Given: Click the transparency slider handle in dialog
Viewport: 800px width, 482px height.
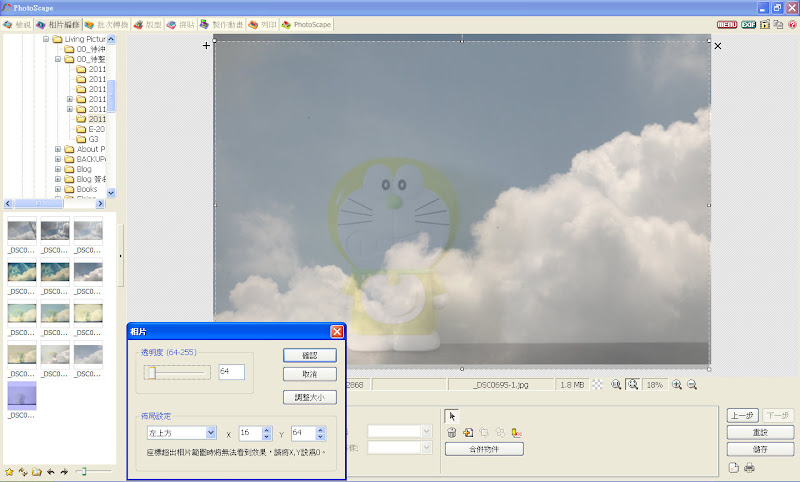Looking at the screenshot, I should click(152, 373).
